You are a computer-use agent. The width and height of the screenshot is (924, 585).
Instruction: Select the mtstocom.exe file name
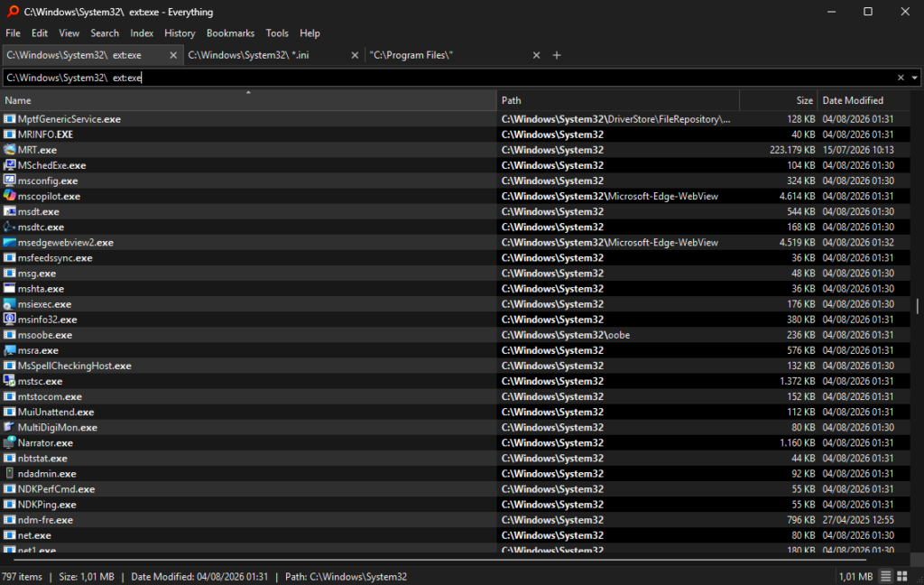click(50, 396)
